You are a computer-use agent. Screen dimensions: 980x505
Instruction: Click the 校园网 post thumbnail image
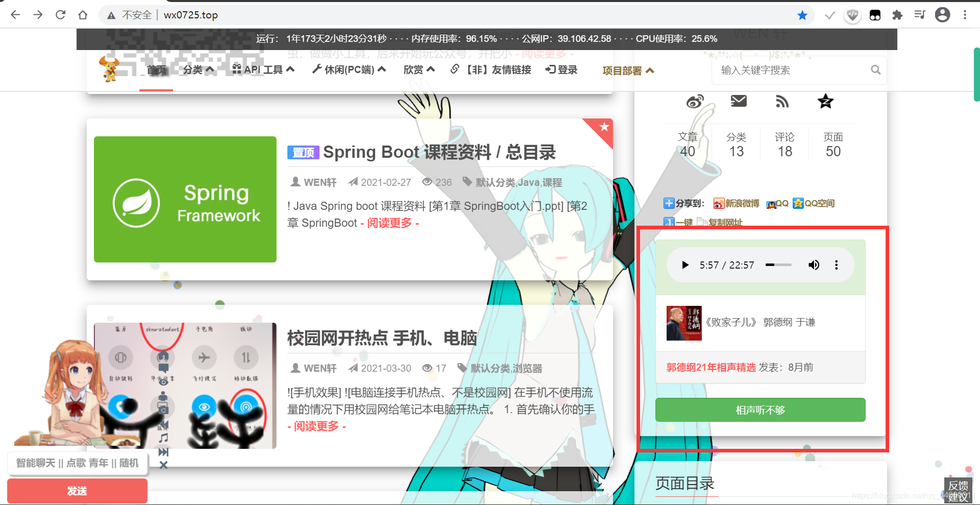pos(185,386)
